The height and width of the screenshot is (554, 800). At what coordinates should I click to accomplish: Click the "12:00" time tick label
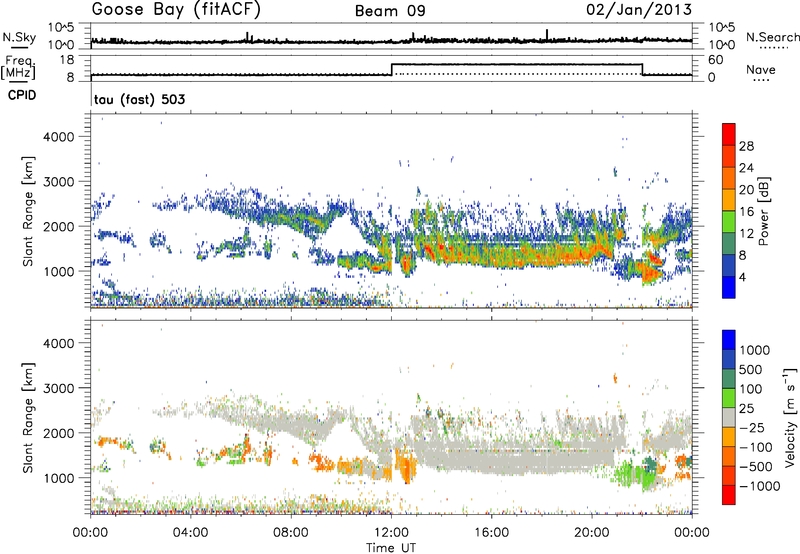(391, 533)
